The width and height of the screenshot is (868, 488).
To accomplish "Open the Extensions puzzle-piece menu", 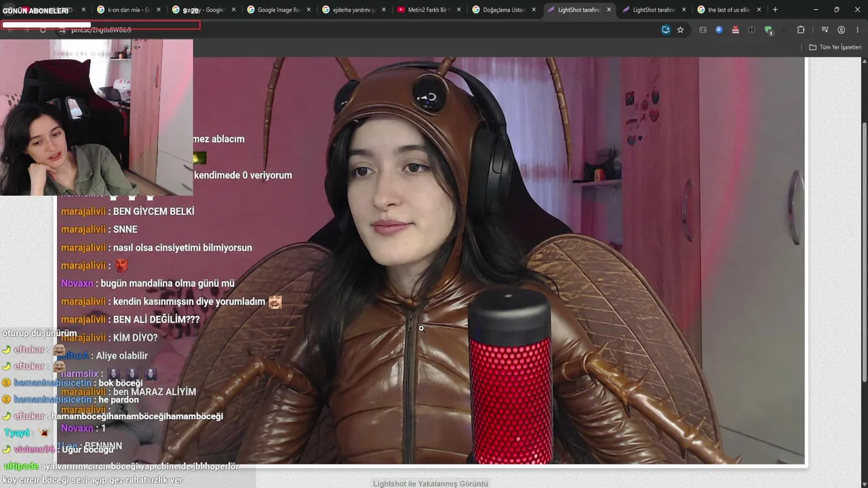I will [801, 30].
